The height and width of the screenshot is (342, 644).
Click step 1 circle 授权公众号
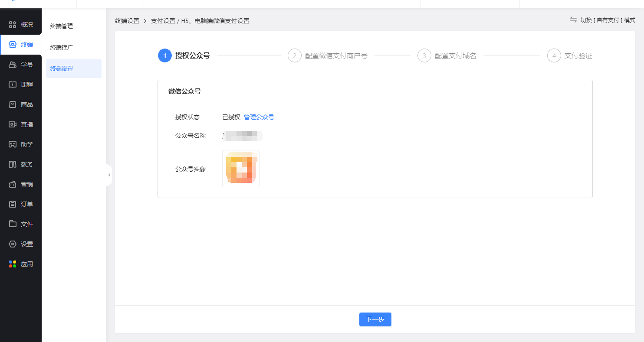coord(165,55)
